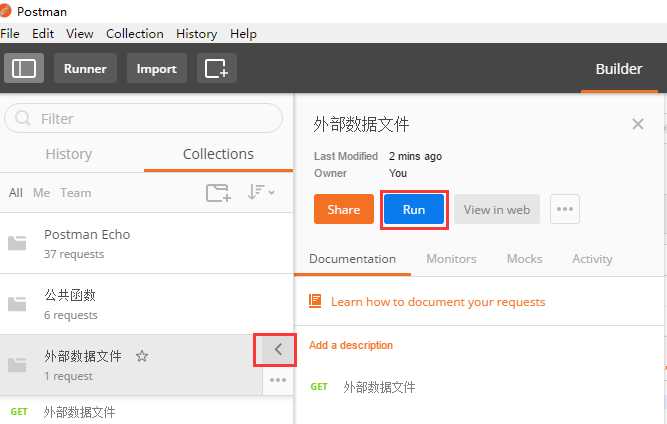Click the Postman Echo folder icon
Screen dimensions: 667x424
click(17, 243)
